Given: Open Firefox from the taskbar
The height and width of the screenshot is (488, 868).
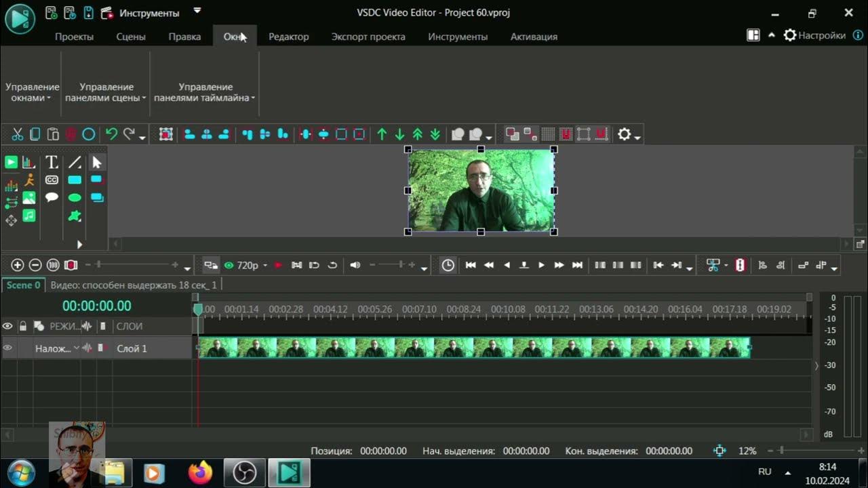Looking at the screenshot, I should click(x=199, y=472).
